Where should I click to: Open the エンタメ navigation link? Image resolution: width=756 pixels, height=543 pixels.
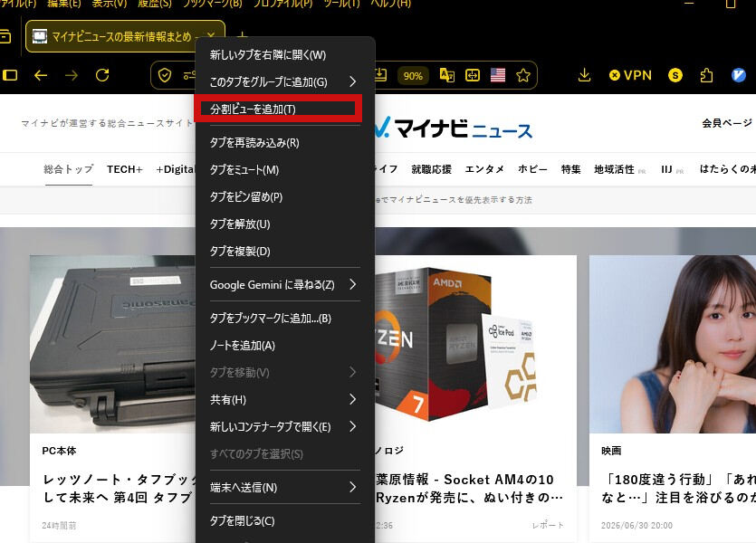click(x=484, y=169)
